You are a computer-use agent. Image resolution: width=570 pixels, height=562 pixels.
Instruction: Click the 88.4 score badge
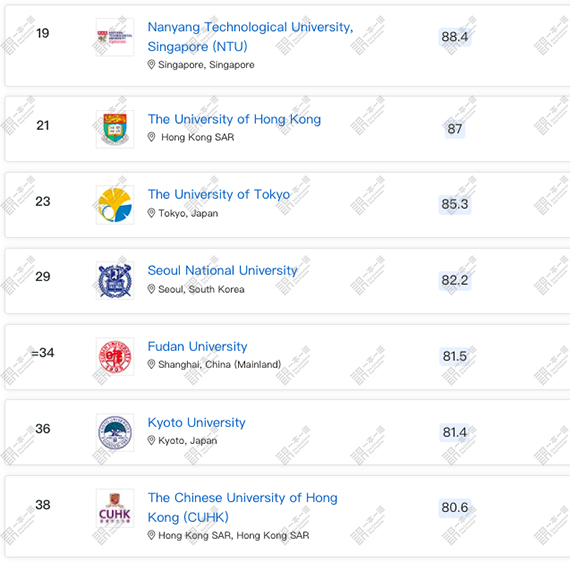(x=455, y=37)
